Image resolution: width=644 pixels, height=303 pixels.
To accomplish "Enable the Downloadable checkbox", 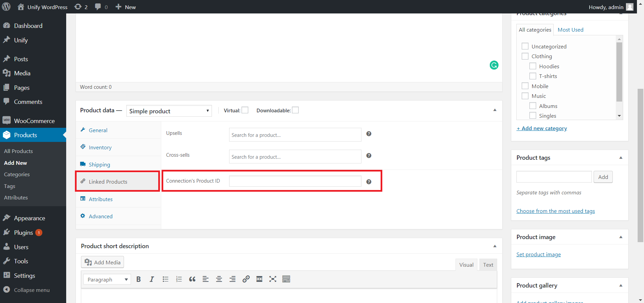I will 295,110.
